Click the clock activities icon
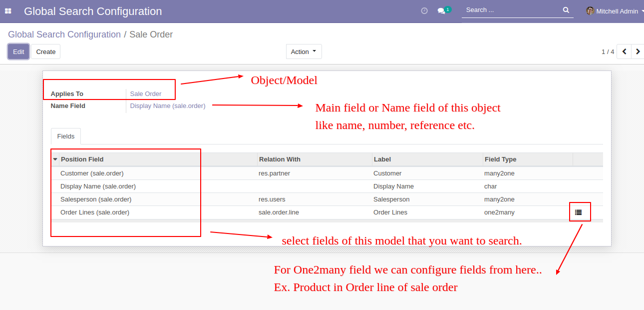Screen dimensions: 644x310 pyautogui.click(x=424, y=10)
